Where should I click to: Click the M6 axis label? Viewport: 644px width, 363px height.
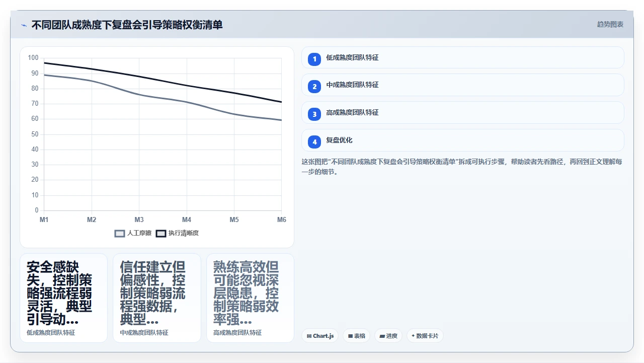281,220
